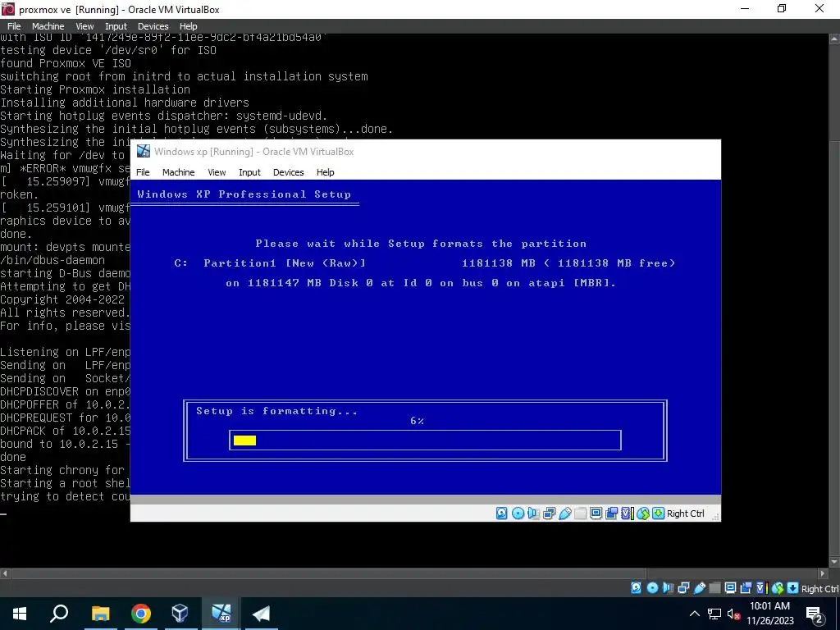Click hard disk indicator in proxmox ve status bar
The height and width of the screenshot is (630, 840).
pyautogui.click(x=636, y=588)
